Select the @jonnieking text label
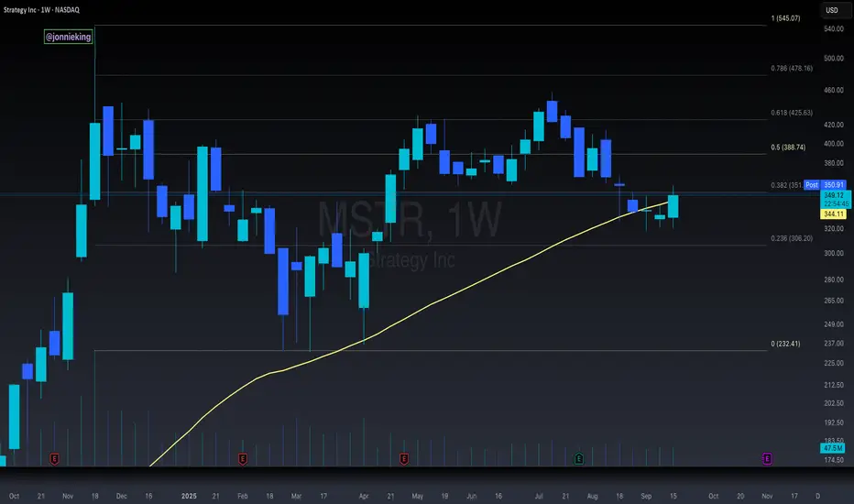Screen dimensions: 854x504 point(68,37)
